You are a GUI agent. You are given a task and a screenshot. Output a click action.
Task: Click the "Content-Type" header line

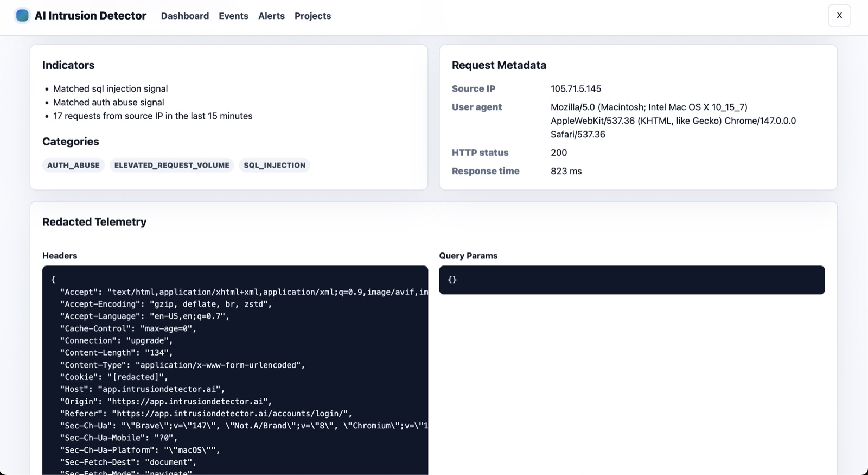tap(182, 365)
